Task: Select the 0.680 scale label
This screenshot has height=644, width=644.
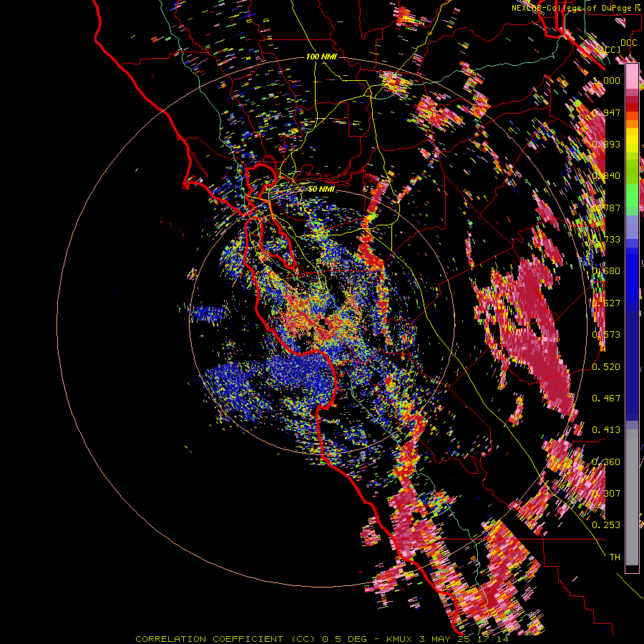Action: tap(607, 271)
